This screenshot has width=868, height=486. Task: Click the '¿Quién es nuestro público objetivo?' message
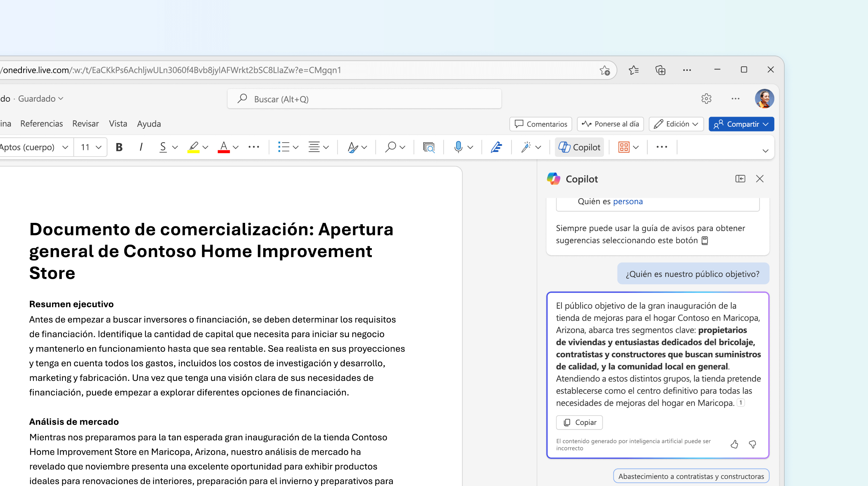point(693,274)
